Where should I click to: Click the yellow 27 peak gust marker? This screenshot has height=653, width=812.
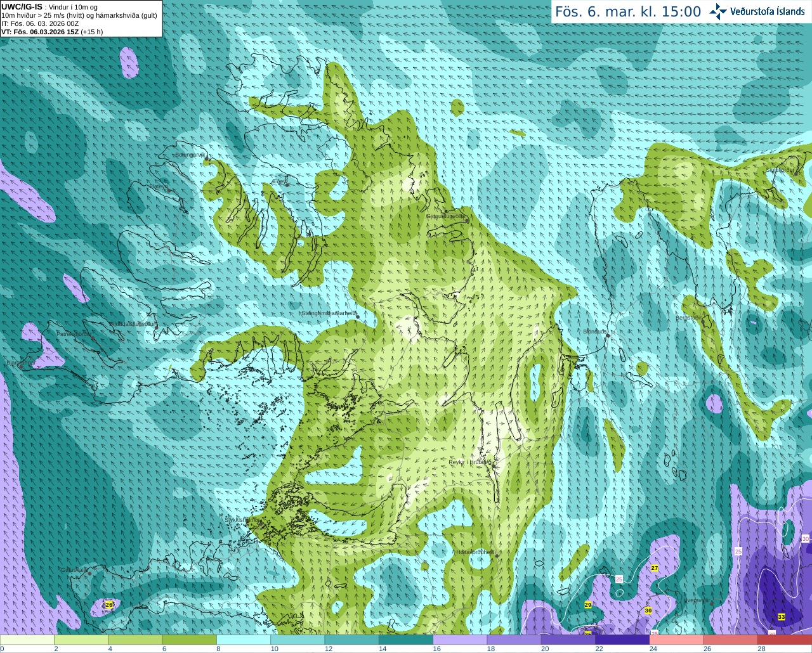(x=655, y=568)
